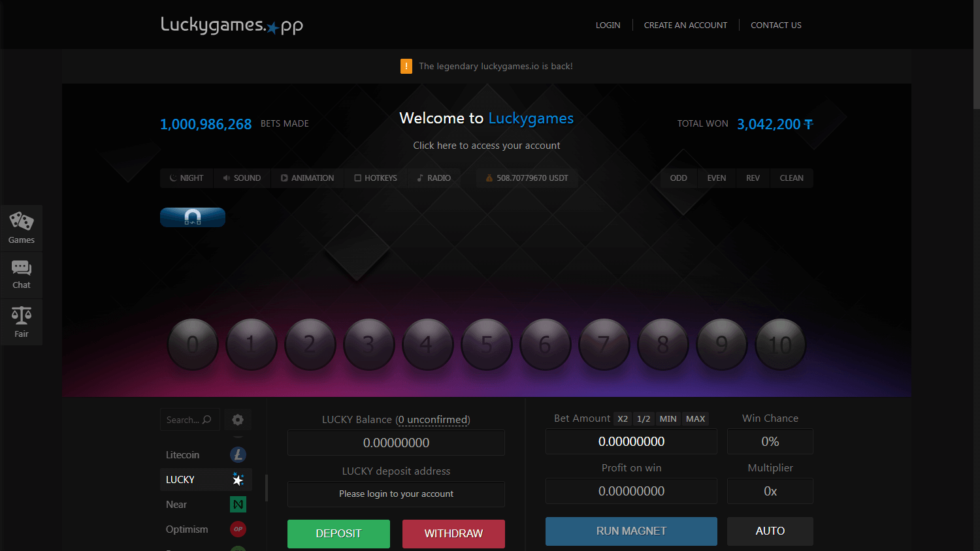Select the Litecoin currency icon
The width and height of the screenshot is (980, 551).
point(237,454)
